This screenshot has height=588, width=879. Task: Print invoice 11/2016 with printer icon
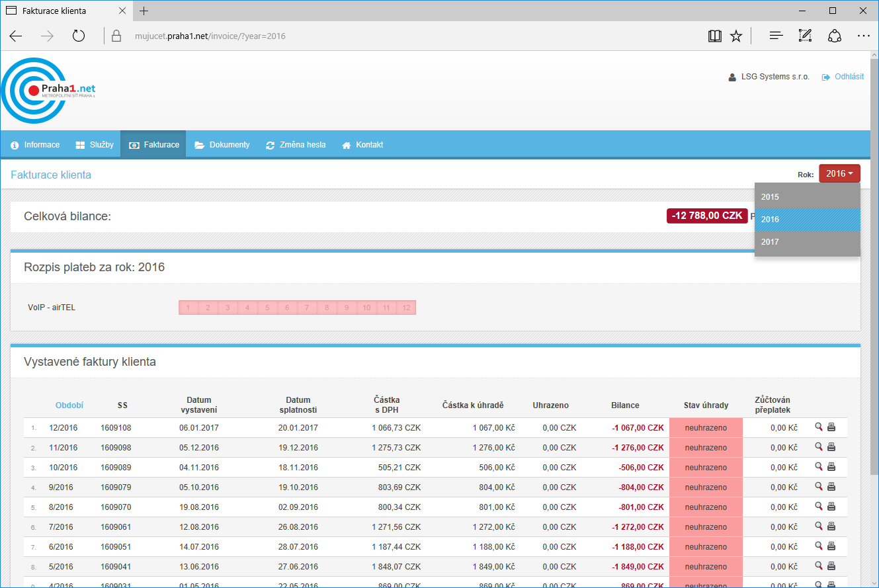coord(831,447)
